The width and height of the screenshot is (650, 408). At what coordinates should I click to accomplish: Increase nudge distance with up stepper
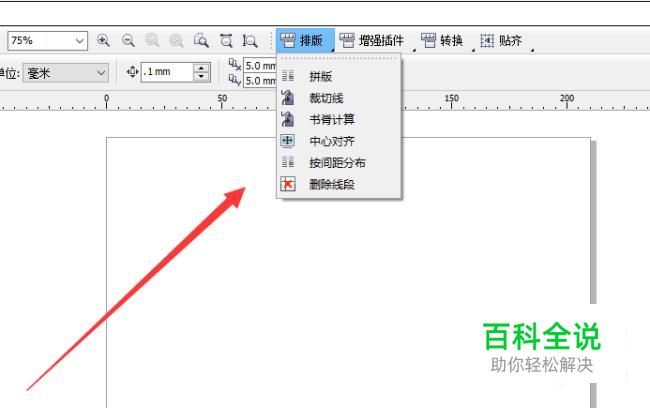pos(201,68)
